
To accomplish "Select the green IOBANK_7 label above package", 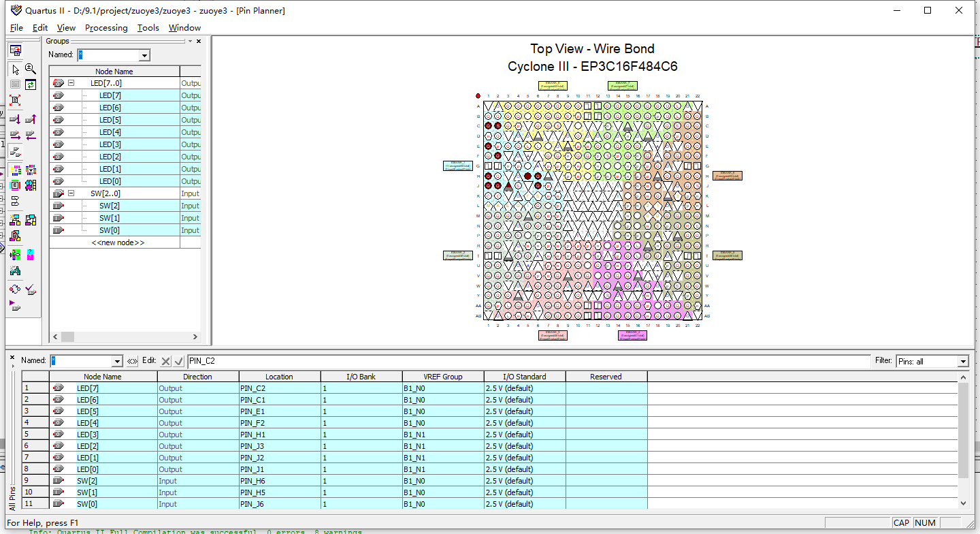I will [x=622, y=85].
